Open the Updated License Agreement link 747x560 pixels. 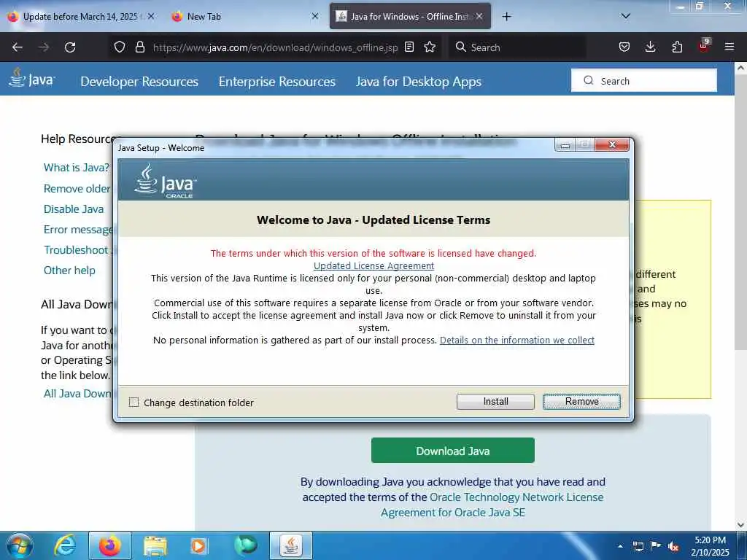click(x=373, y=265)
